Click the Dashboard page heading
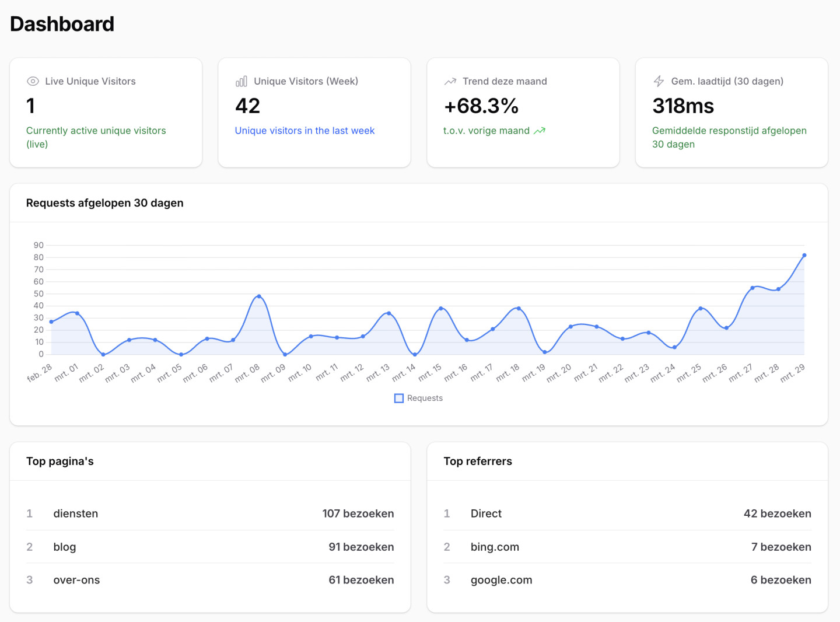Screen dimensions: 840x622 [62, 24]
